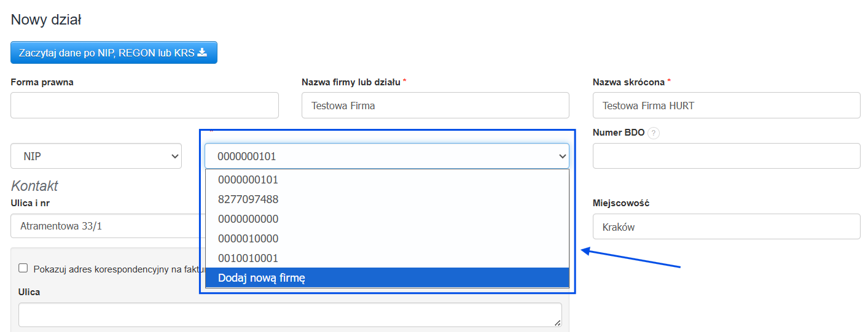Click into the Numer BDO field
Image resolution: width=868 pixels, height=332 pixels.
point(726,156)
